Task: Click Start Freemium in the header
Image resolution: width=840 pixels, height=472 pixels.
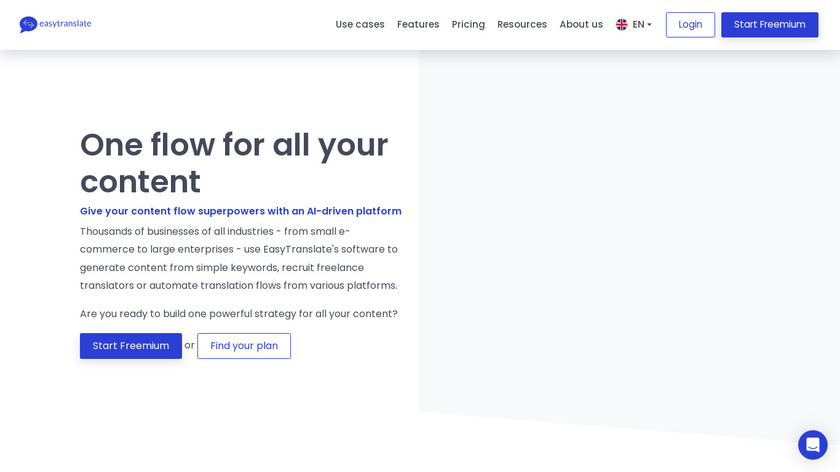Action: [x=769, y=25]
